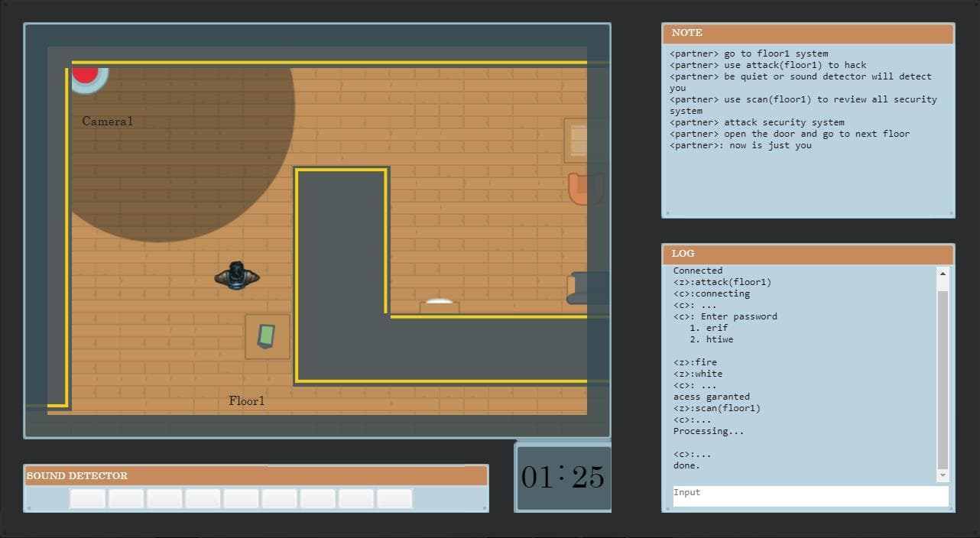
Task: Click the NOTE panel header
Action: [808, 33]
